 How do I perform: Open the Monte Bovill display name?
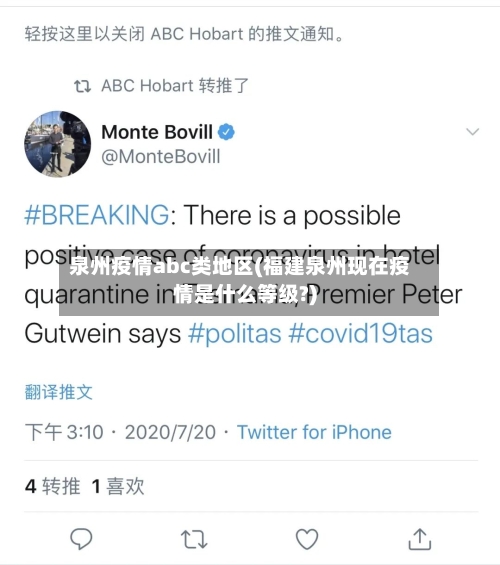(x=157, y=132)
